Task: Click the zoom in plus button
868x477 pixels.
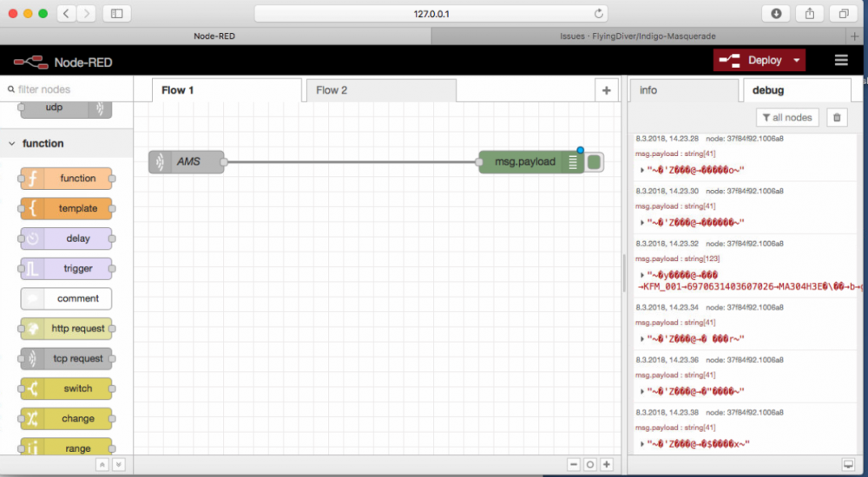Action: pyautogui.click(x=607, y=464)
